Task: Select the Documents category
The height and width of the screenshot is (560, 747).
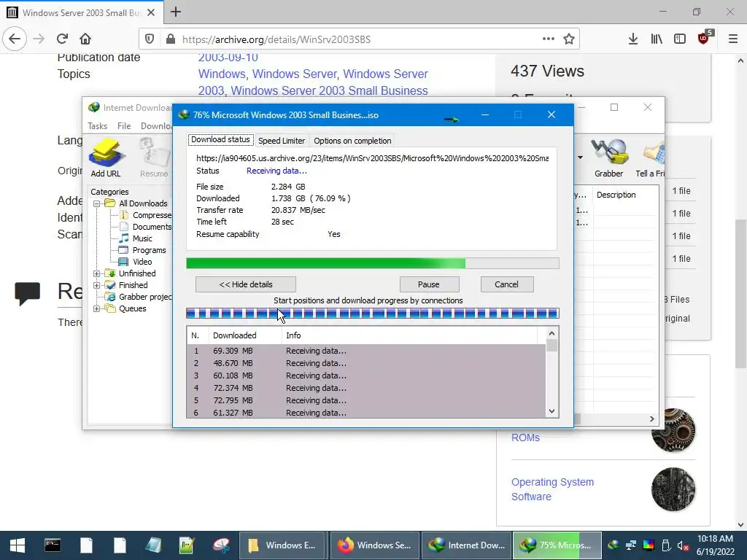Action: [152, 227]
